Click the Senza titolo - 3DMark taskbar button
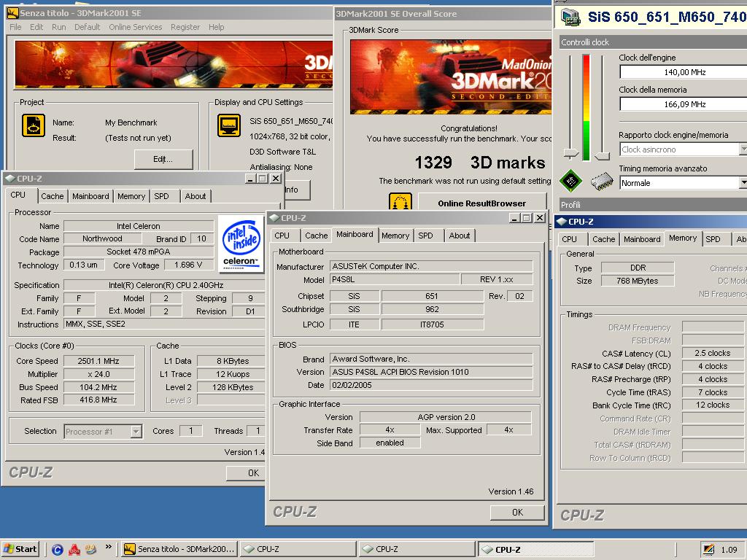This screenshot has height=560, width=747. pos(178,549)
